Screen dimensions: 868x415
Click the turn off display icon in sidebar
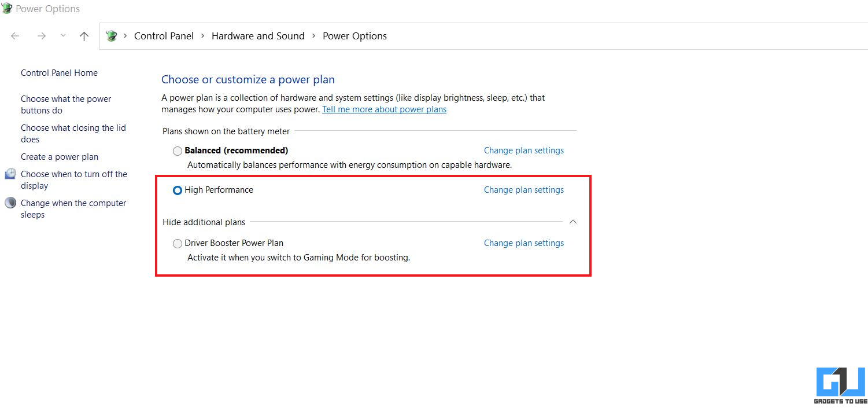(x=10, y=174)
